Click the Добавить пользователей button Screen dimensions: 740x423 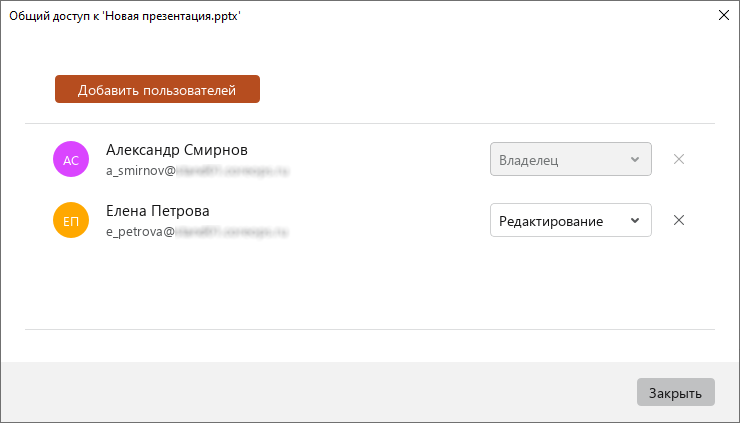click(x=157, y=89)
